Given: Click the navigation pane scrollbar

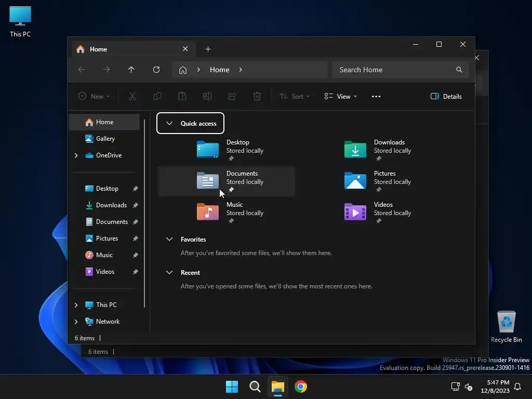Looking at the screenshot, I should pos(145,214).
